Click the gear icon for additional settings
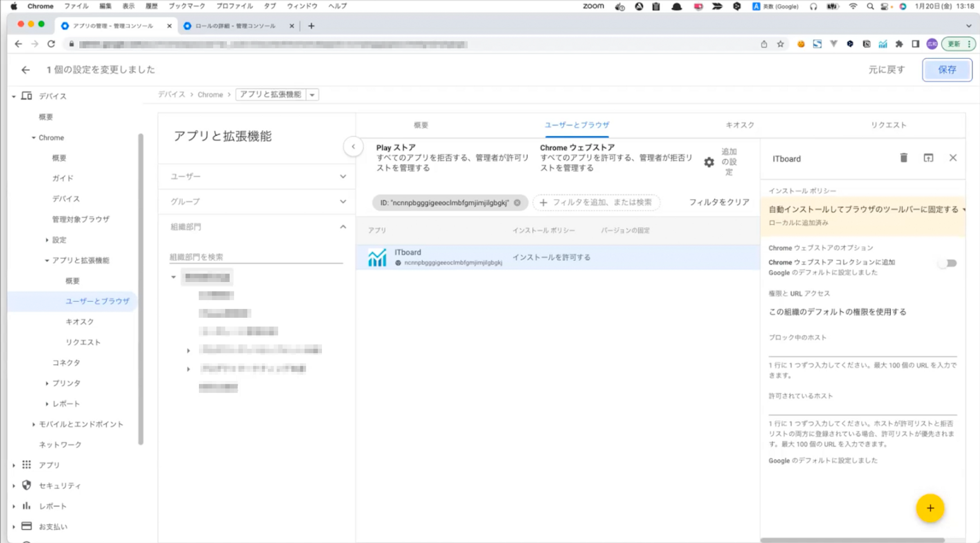This screenshot has width=980, height=543. pyautogui.click(x=709, y=162)
